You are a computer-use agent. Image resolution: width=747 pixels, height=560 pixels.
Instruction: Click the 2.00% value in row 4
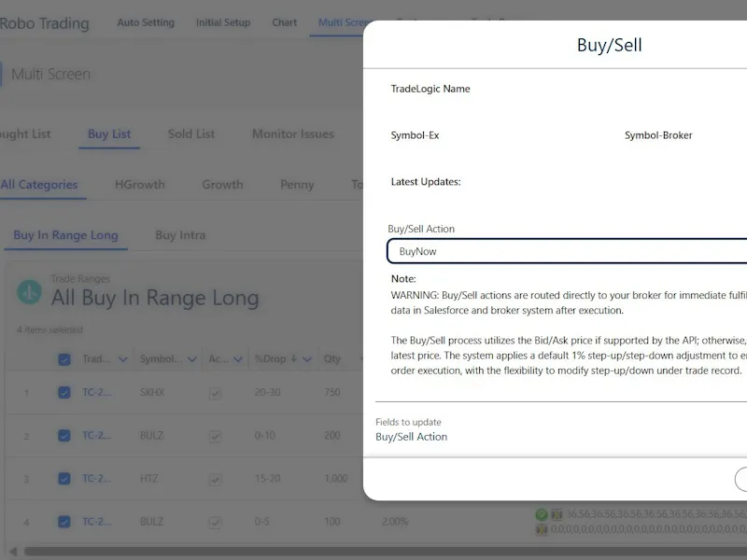point(395,522)
